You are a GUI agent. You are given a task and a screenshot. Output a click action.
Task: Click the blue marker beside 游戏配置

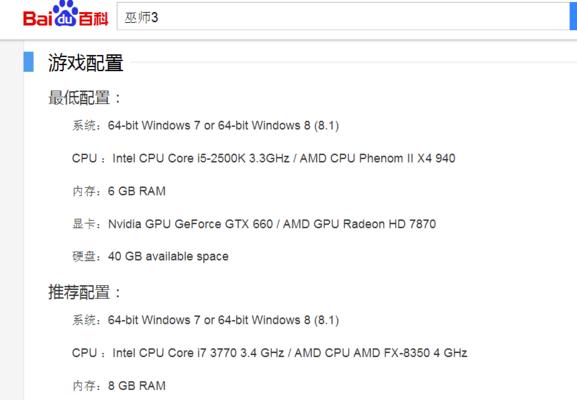(29, 62)
